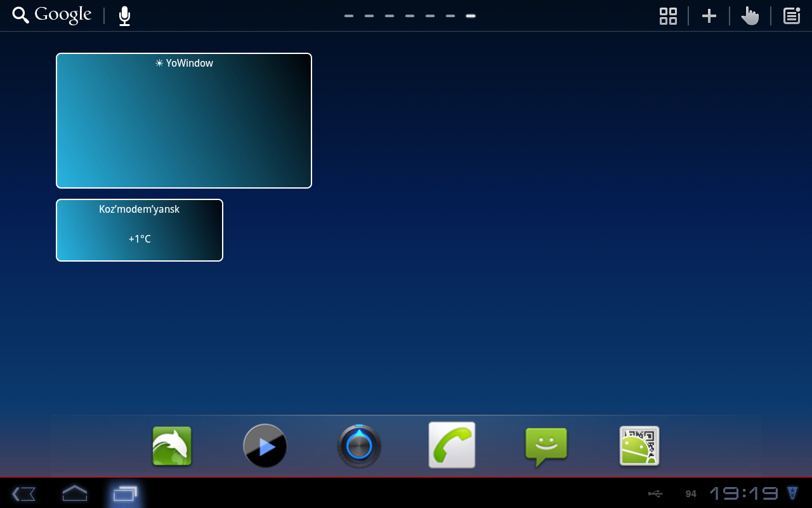Show the recent apps list

coord(124,493)
